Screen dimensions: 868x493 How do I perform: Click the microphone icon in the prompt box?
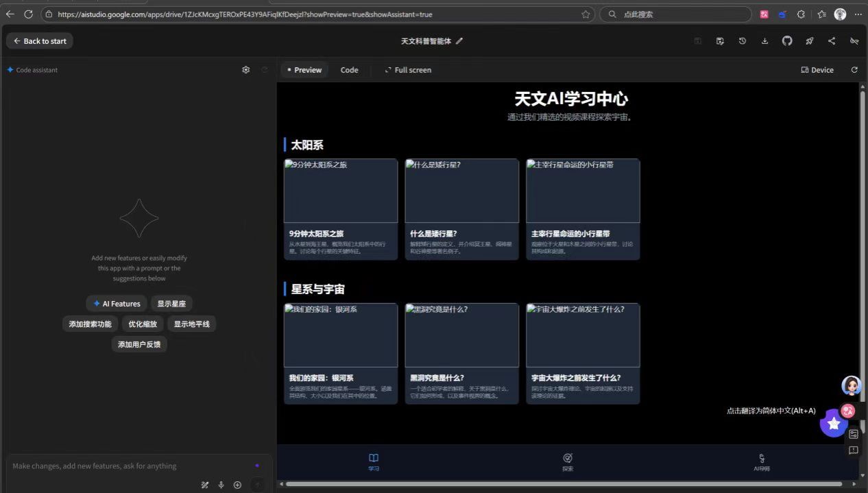tap(221, 485)
